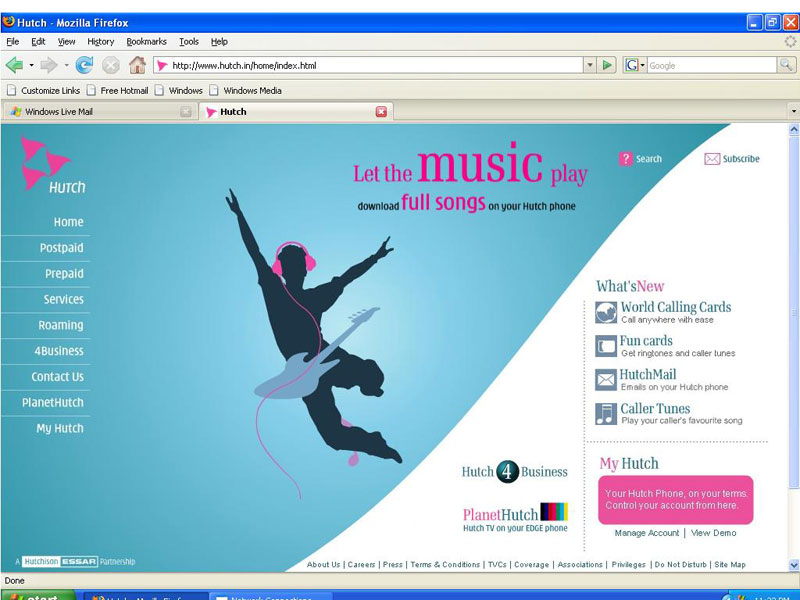
Task: Click the Hutch site favicon in address bar
Action: tap(162, 65)
